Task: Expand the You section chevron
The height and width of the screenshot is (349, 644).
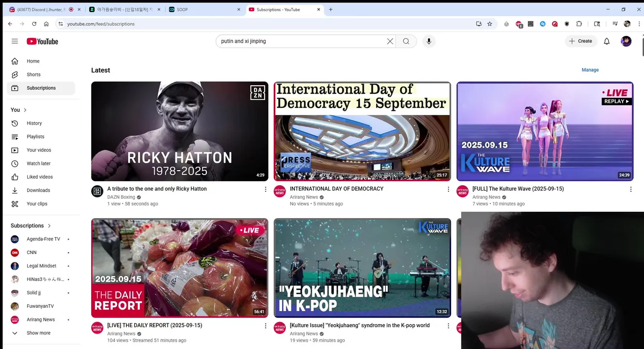Action: (x=25, y=110)
